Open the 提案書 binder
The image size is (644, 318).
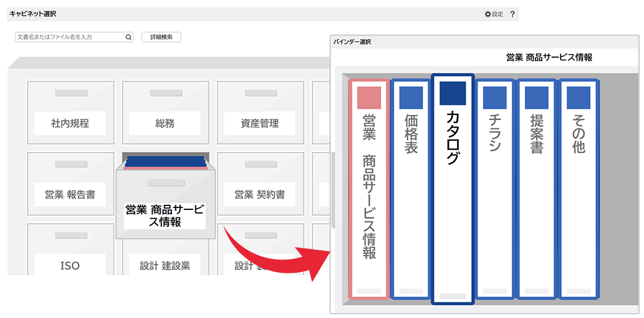537,189
